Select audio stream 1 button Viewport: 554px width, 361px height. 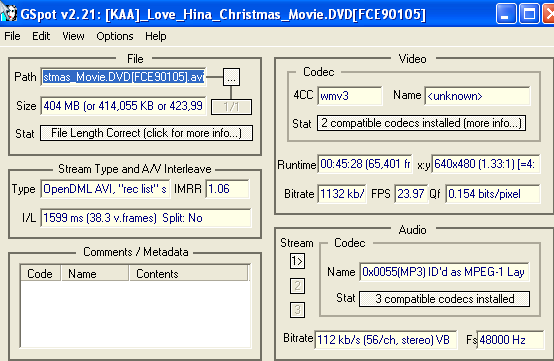click(297, 261)
